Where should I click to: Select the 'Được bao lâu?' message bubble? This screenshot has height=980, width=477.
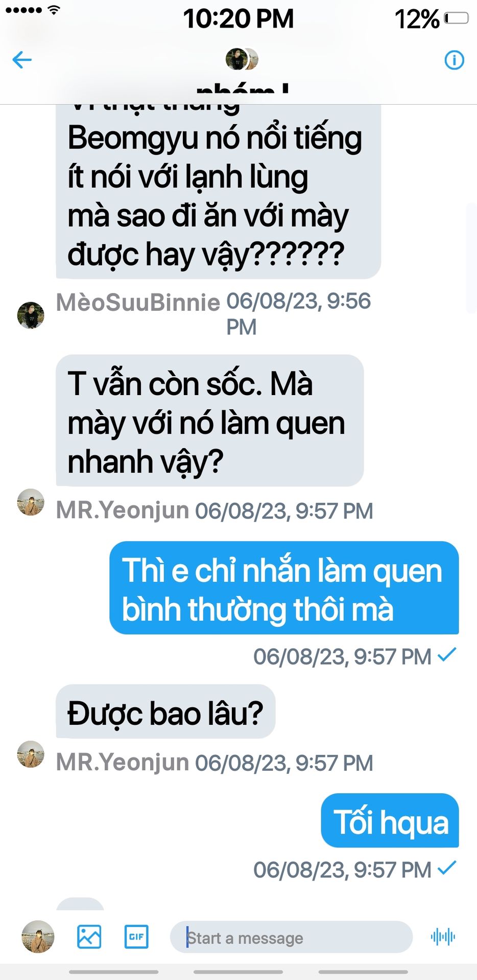tap(165, 712)
